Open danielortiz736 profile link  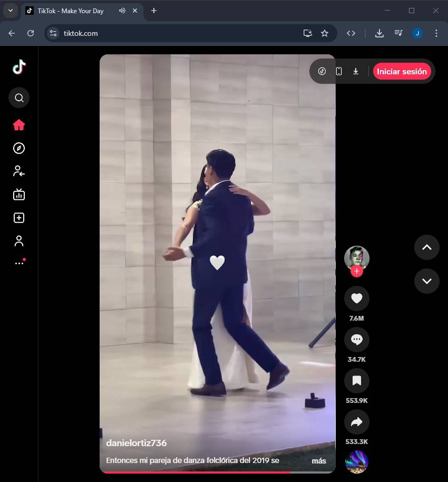tap(137, 443)
